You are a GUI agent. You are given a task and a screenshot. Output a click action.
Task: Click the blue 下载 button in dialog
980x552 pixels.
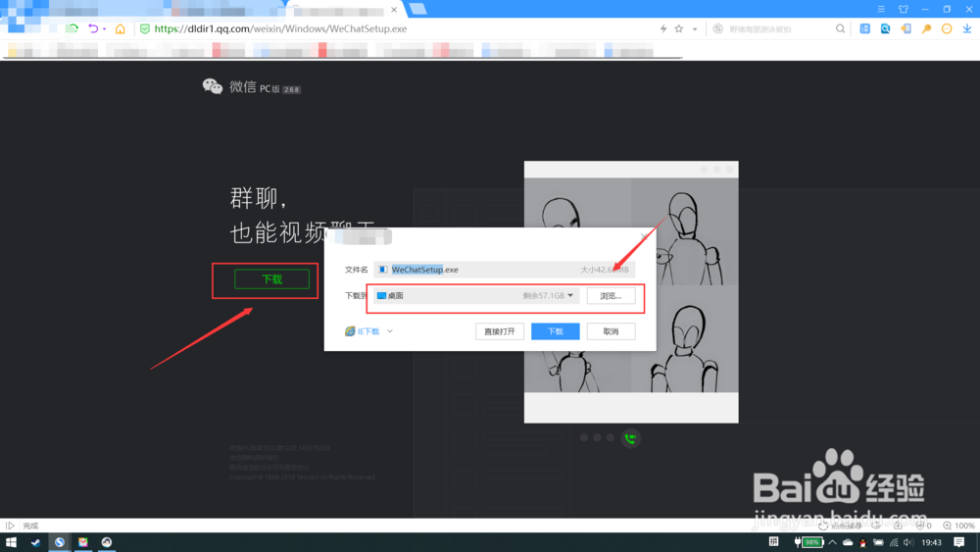point(555,331)
